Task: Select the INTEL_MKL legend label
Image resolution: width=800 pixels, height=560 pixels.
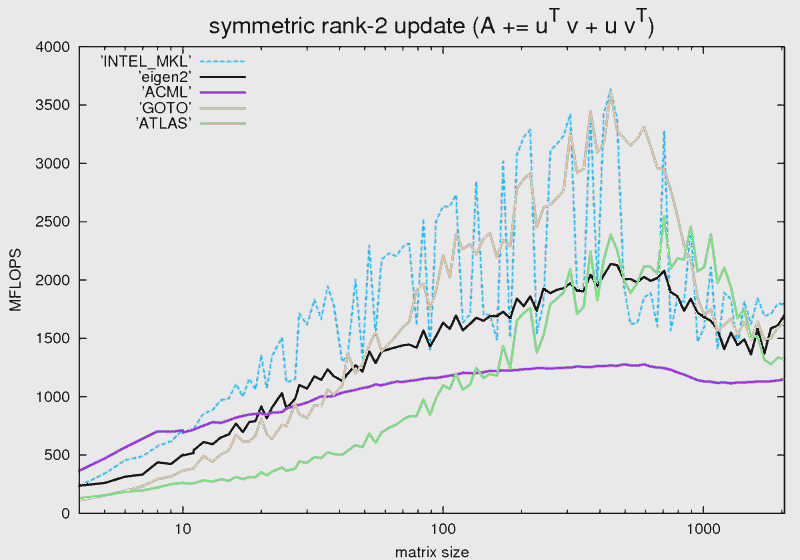Action: point(147,61)
